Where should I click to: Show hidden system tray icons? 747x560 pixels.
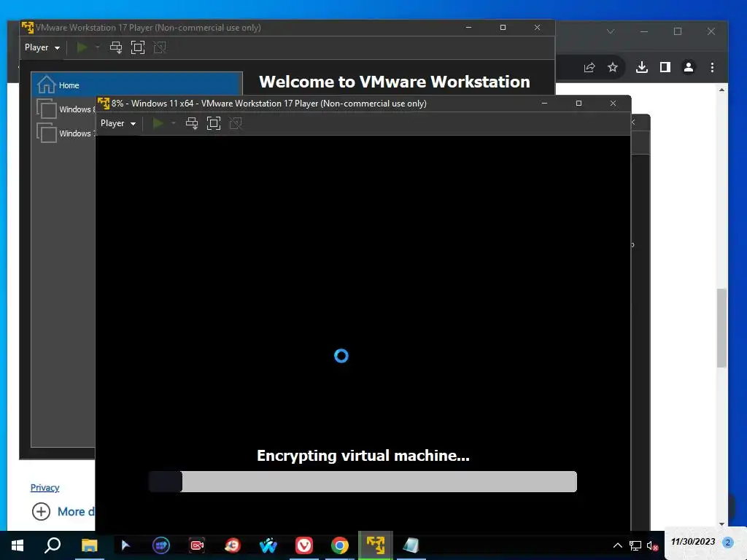pos(617,545)
